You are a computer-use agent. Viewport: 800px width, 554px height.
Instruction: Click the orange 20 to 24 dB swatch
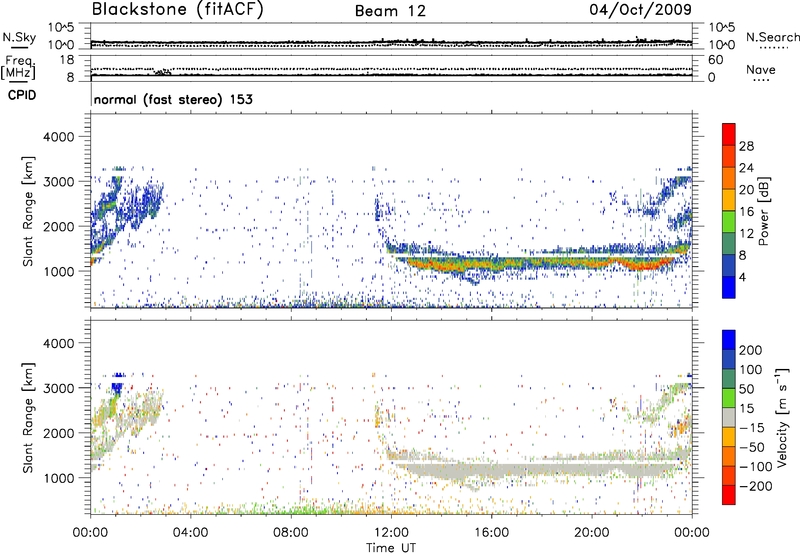(x=729, y=178)
